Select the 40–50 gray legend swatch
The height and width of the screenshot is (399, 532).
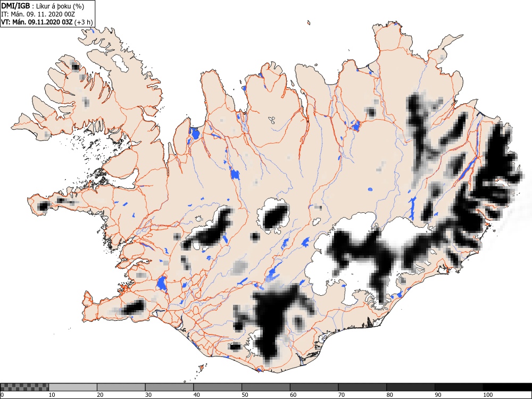[218, 387]
